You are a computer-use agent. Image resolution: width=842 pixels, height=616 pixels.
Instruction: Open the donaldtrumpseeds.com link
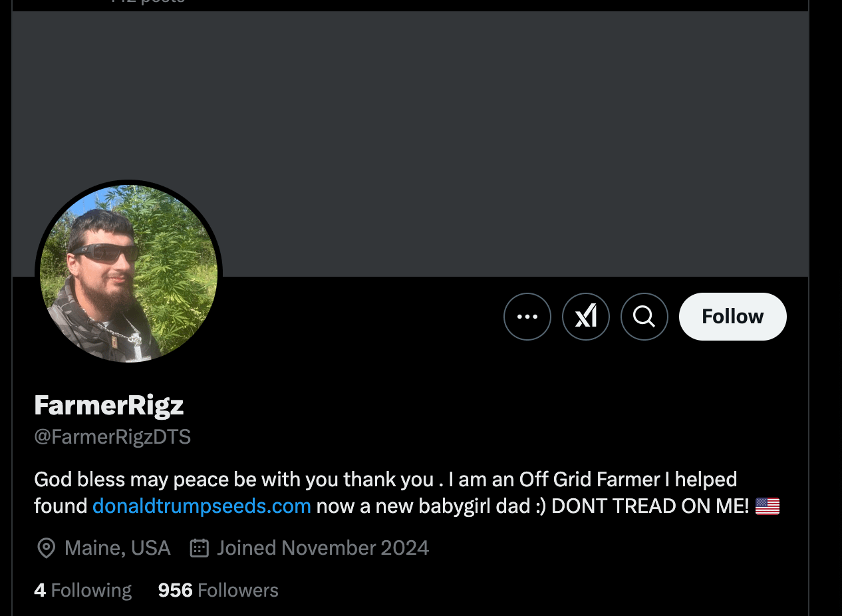(x=202, y=506)
